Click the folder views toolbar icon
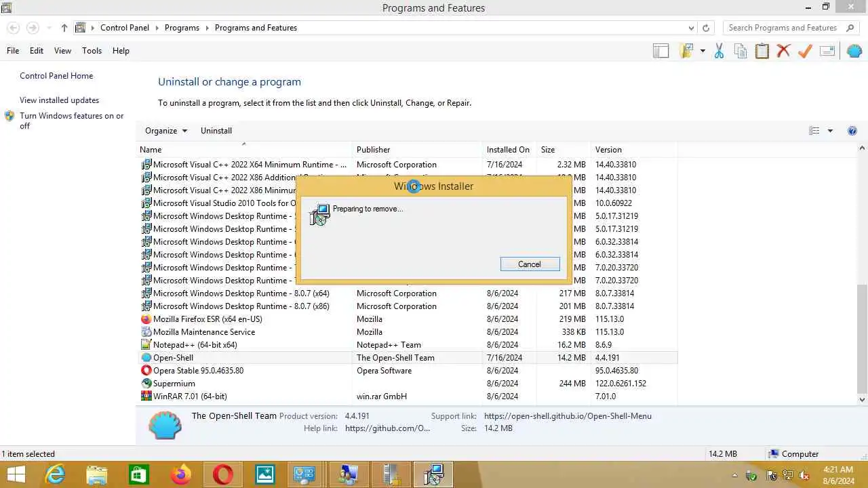 click(686, 51)
